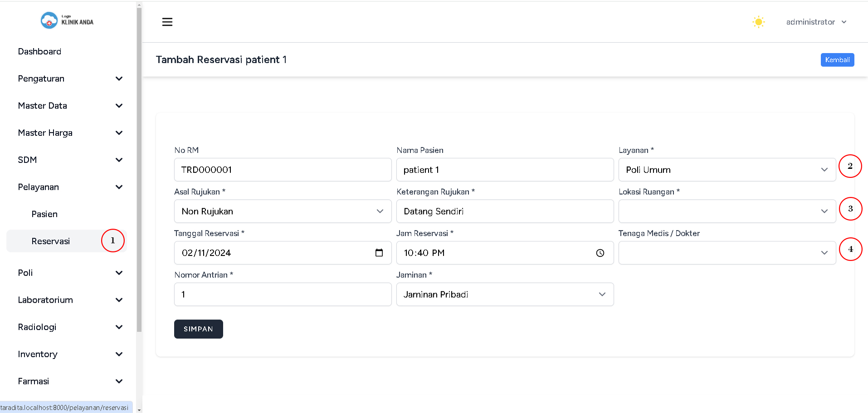Click the Keterangan Rujukan input field
Screen dimensions: 868x413
pos(504,211)
